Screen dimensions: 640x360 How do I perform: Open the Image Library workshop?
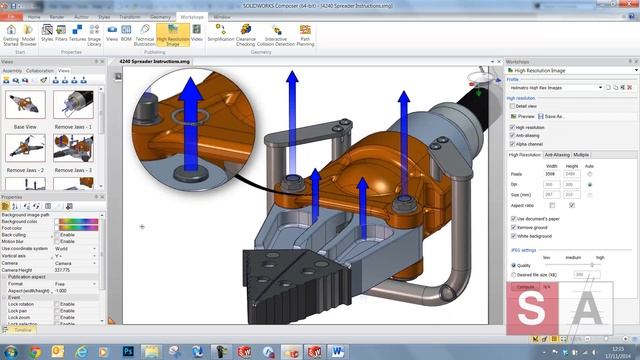click(x=94, y=35)
